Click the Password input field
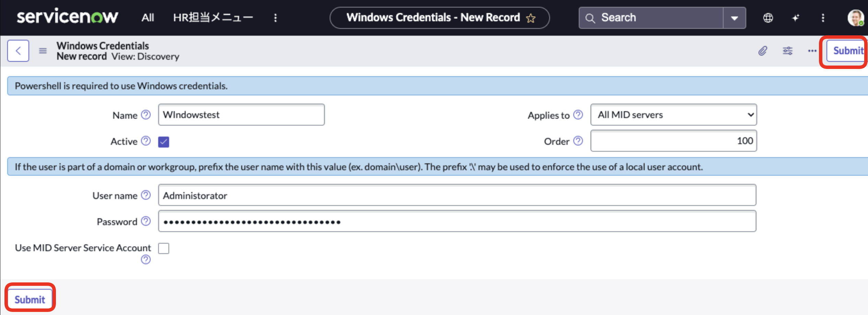 [x=457, y=221]
